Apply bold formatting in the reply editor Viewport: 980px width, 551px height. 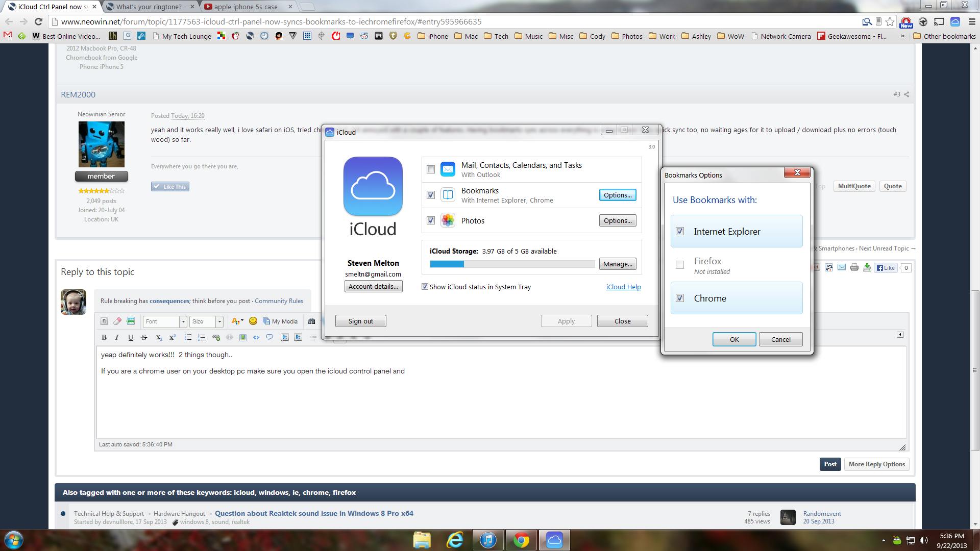click(104, 337)
